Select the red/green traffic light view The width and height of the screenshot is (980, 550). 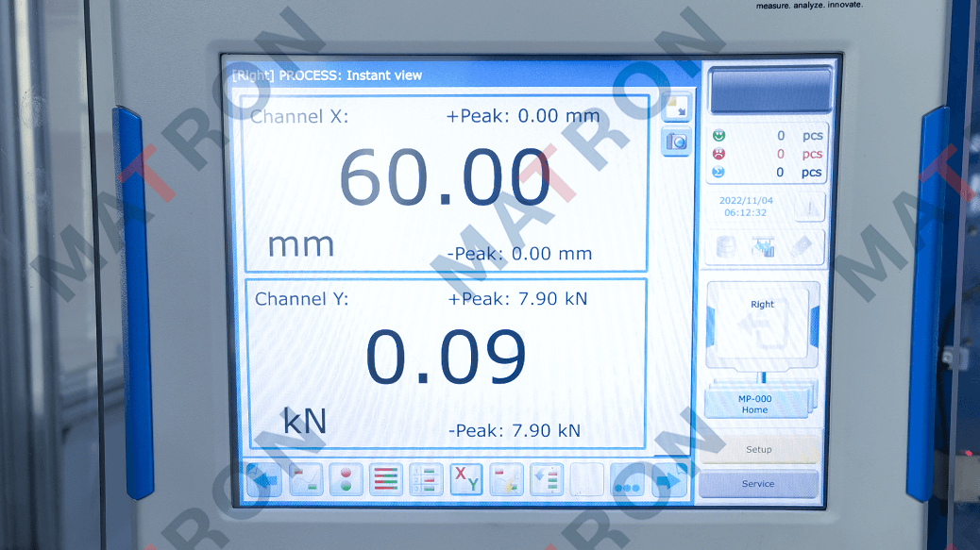click(346, 480)
